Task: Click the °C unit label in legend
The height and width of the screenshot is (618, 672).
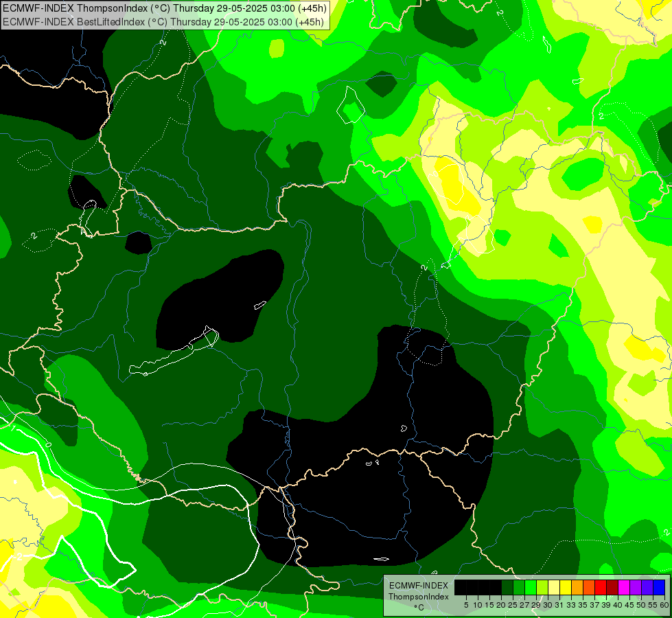Action: [x=419, y=608]
